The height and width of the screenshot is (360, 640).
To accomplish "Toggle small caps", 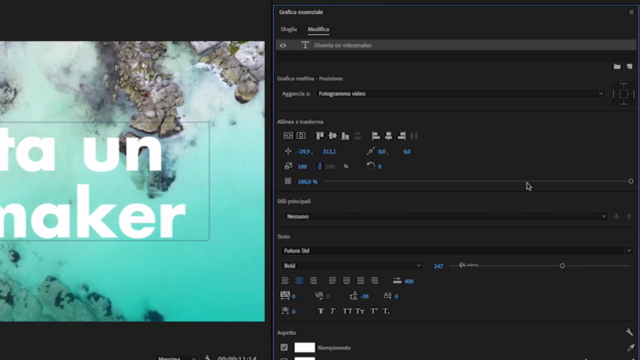I will point(360,311).
